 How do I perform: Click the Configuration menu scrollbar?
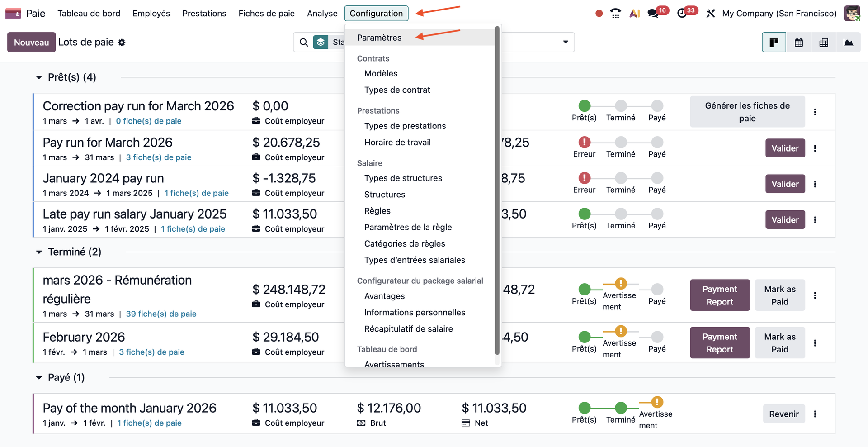click(497, 190)
